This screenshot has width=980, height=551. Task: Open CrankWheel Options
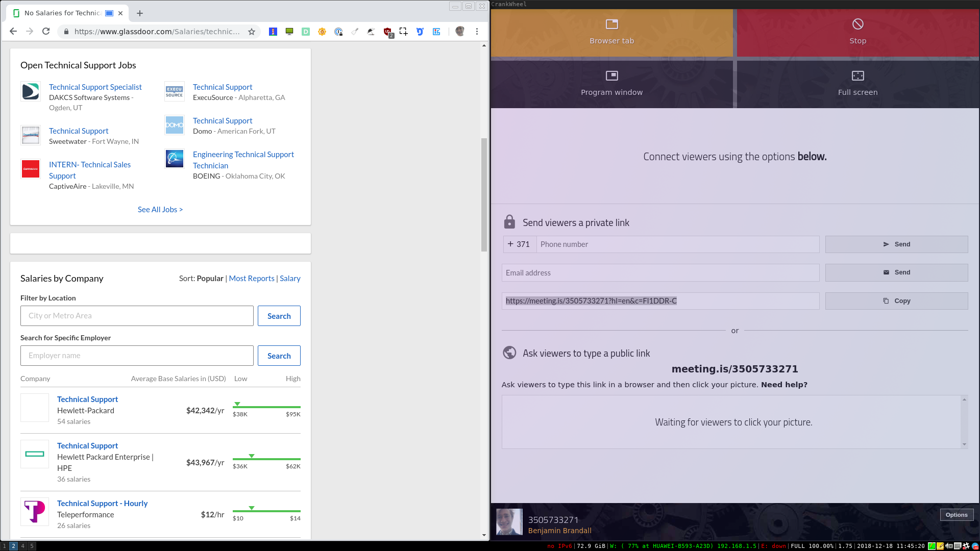pyautogui.click(x=957, y=515)
